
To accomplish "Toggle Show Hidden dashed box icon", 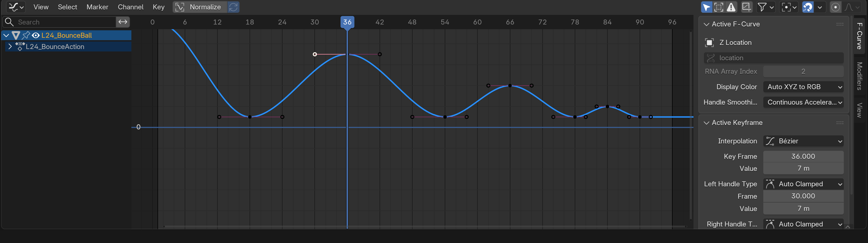I will click(719, 7).
